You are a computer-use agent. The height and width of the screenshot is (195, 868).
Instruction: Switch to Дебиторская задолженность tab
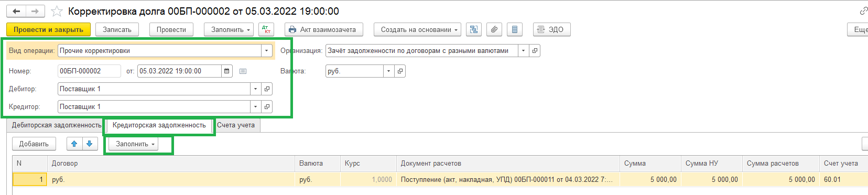[56, 125]
